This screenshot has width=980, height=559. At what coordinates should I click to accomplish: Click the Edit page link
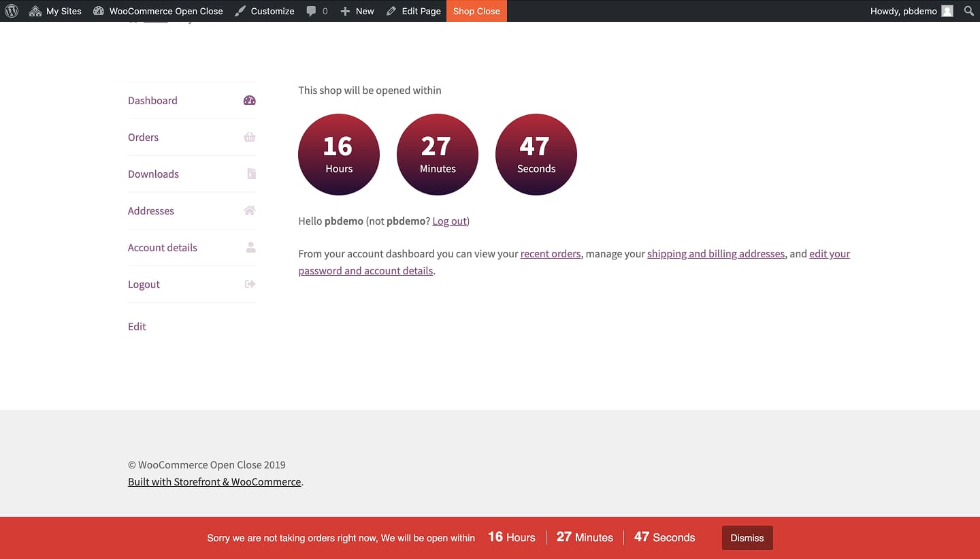click(137, 326)
